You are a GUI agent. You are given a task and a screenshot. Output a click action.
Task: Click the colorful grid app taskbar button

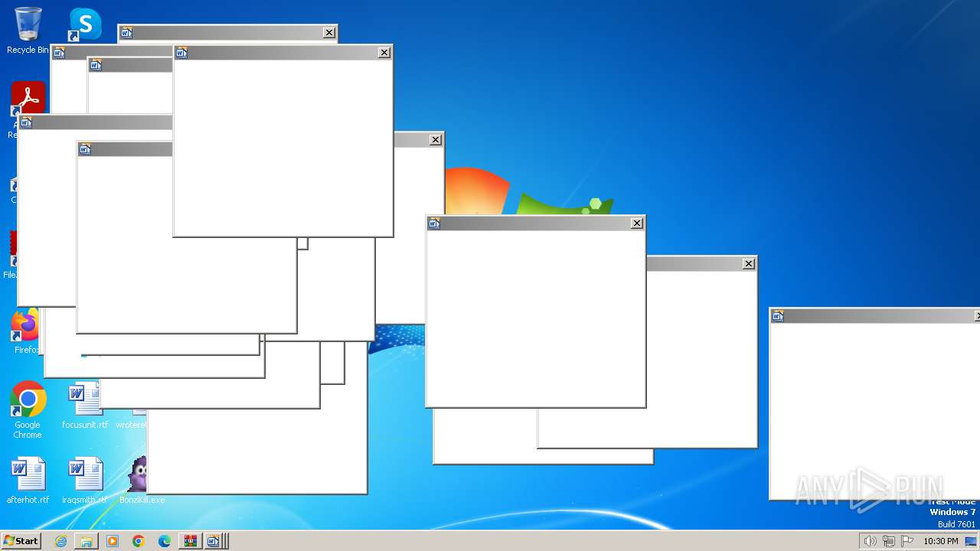(x=189, y=541)
